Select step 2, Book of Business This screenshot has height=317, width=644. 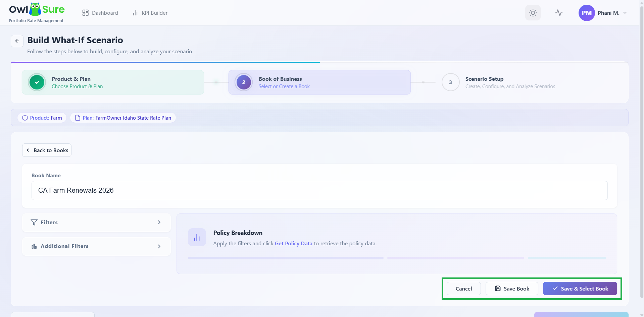coord(319,82)
